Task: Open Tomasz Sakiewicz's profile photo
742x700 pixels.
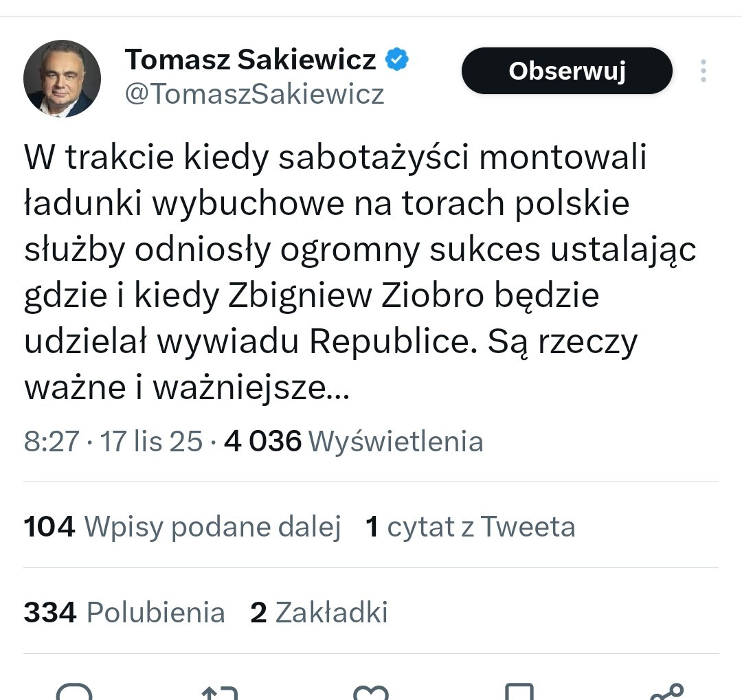Action: [x=63, y=78]
